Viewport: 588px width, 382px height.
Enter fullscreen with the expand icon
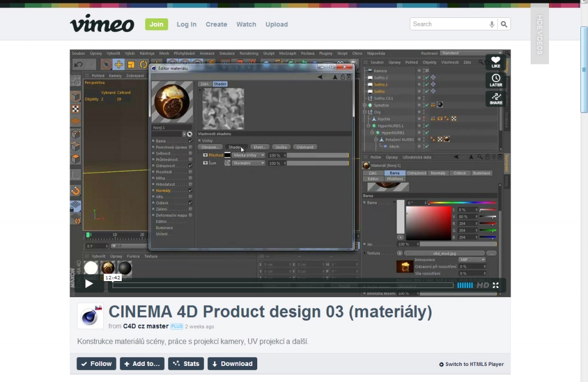(496, 286)
